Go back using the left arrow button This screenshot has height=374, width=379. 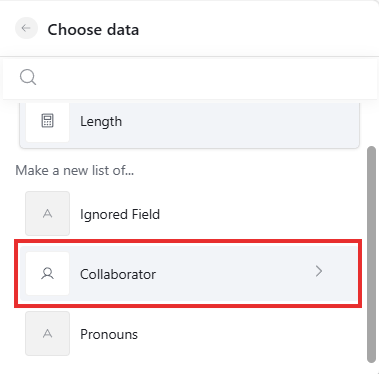pyautogui.click(x=26, y=28)
